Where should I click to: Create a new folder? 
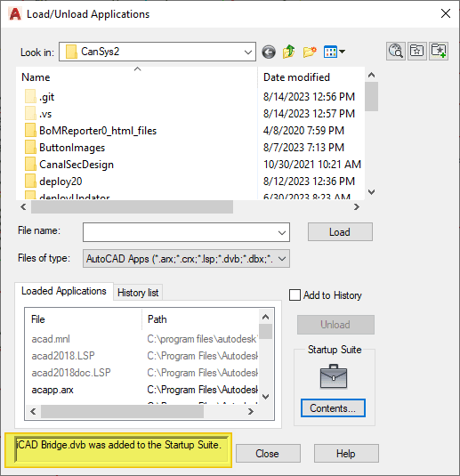tap(310, 52)
